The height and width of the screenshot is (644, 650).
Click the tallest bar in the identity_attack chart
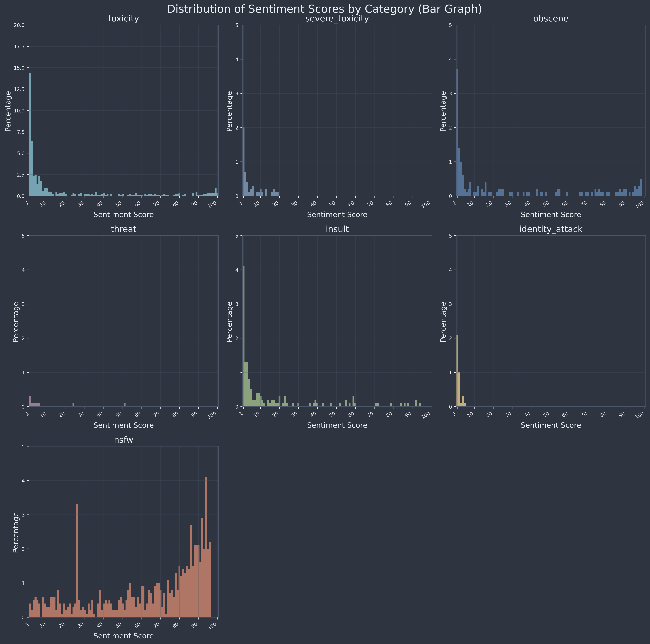click(457, 371)
